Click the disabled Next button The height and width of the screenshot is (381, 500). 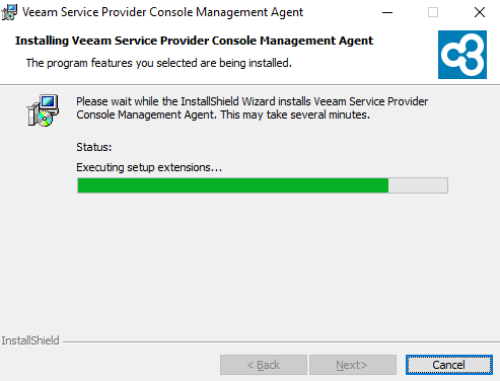pos(353,365)
